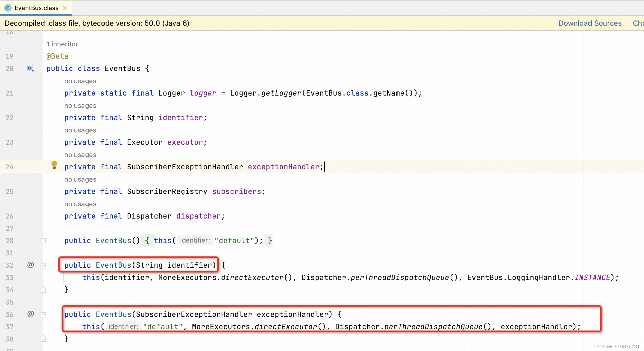Close the EventBus.class tab

(65, 8)
